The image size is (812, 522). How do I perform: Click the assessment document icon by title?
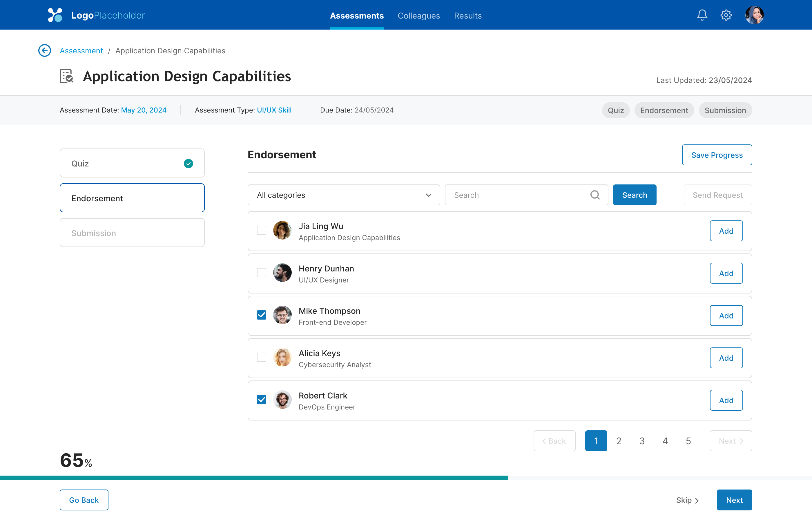[66, 76]
